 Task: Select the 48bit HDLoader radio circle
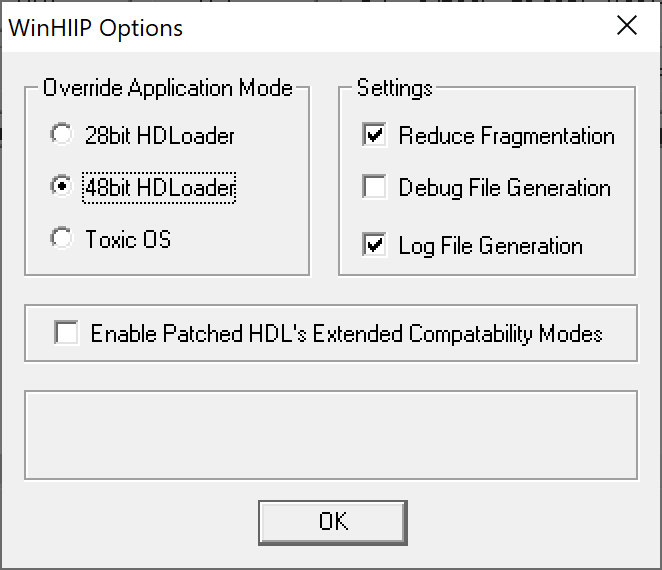(x=62, y=187)
